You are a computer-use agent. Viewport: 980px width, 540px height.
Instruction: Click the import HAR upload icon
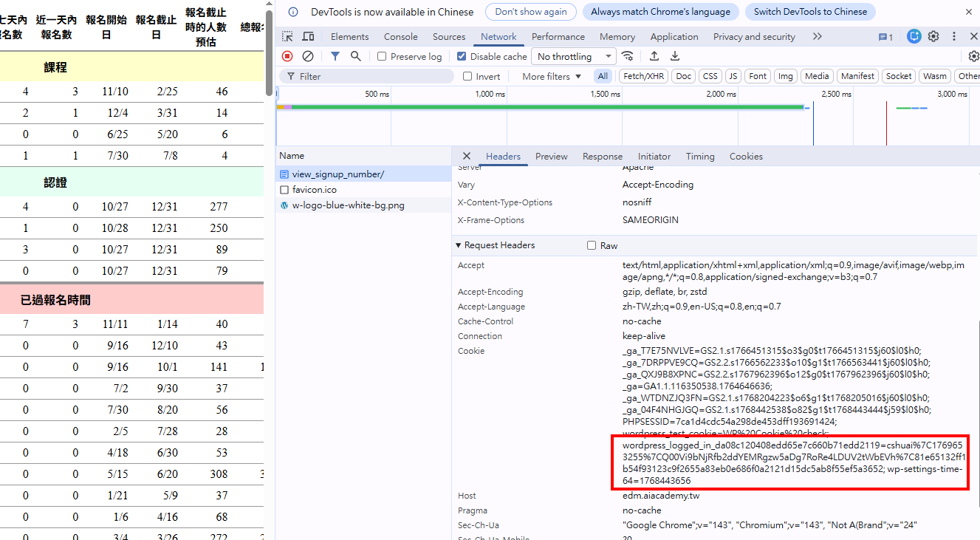click(654, 56)
